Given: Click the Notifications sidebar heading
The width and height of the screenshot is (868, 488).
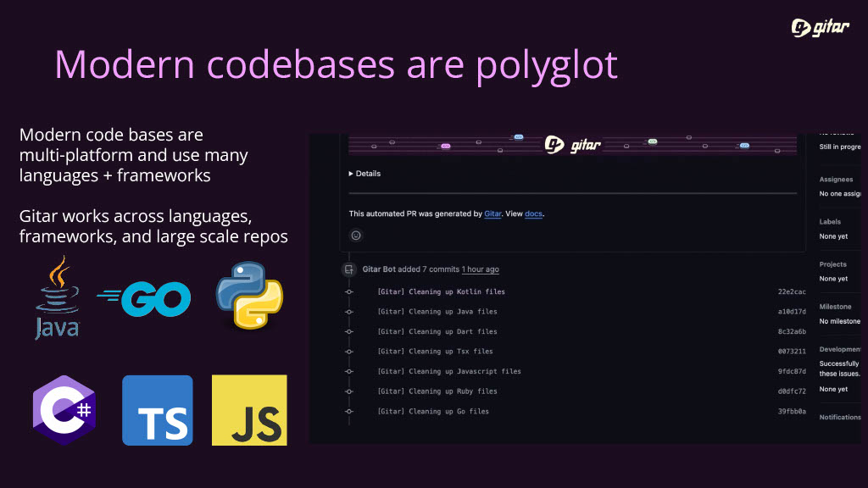Looking at the screenshot, I should pyautogui.click(x=840, y=417).
